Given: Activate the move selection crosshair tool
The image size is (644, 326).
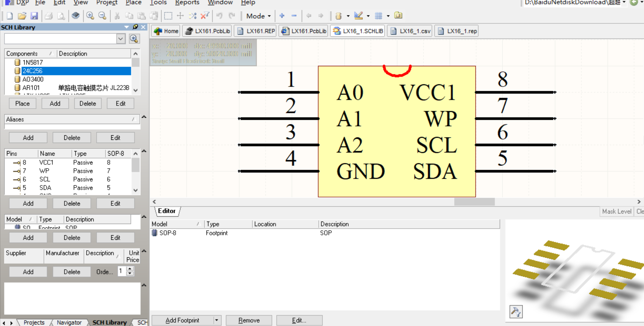Looking at the screenshot, I should 180,16.
